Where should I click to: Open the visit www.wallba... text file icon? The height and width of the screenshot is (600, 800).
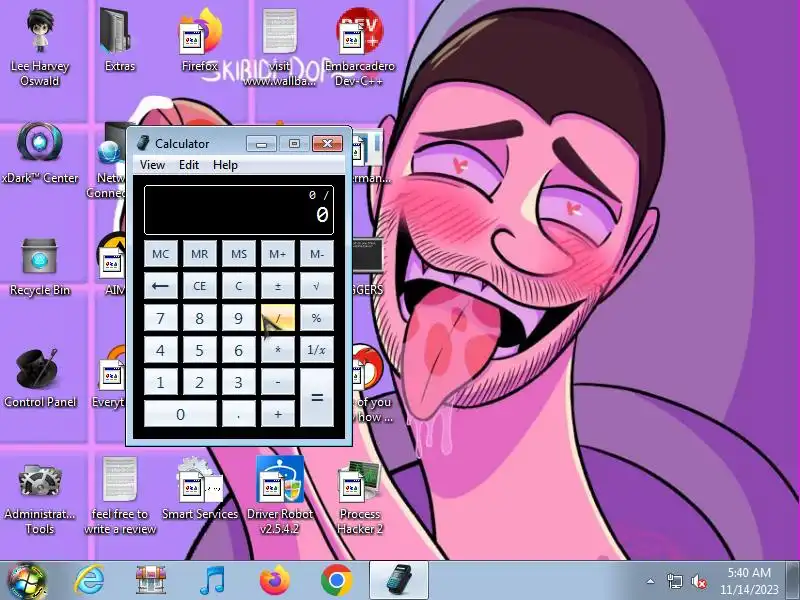[280, 45]
